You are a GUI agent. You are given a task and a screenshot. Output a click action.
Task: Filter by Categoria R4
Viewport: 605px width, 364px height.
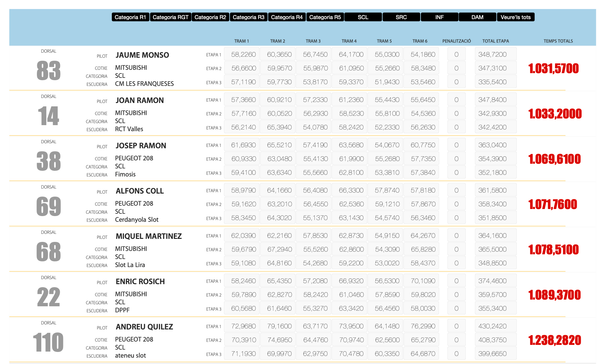pos(287,17)
